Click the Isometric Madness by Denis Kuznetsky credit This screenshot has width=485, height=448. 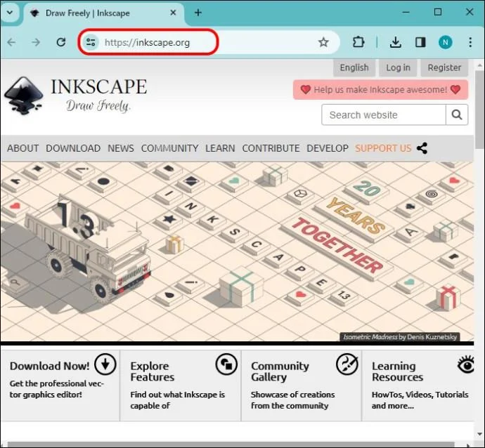click(x=400, y=337)
